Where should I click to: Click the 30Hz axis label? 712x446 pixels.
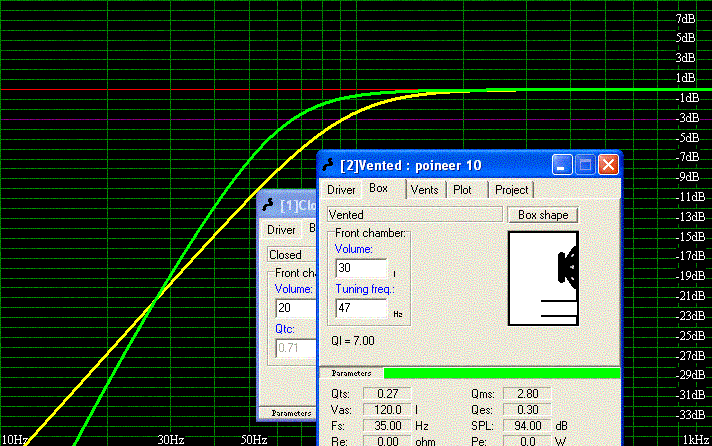[171, 440]
